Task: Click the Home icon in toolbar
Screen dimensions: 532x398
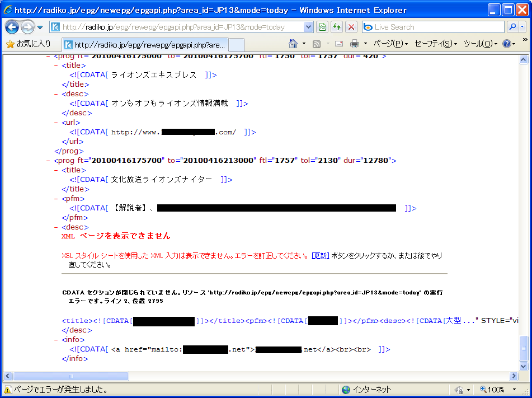Action: (293, 44)
